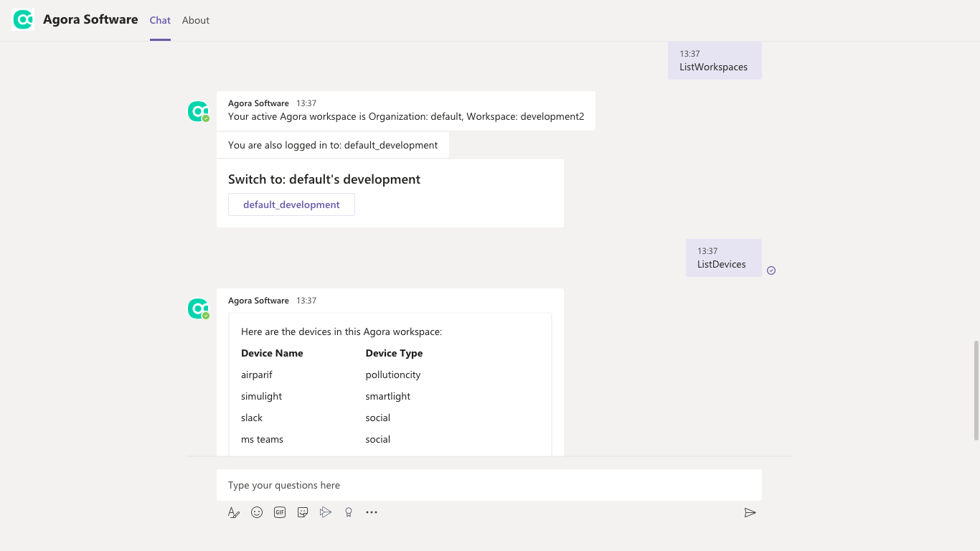The height and width of the screenshot is (551, 980).
Task: Click sender name above workspace message
Action: click(x=258, y=103)
